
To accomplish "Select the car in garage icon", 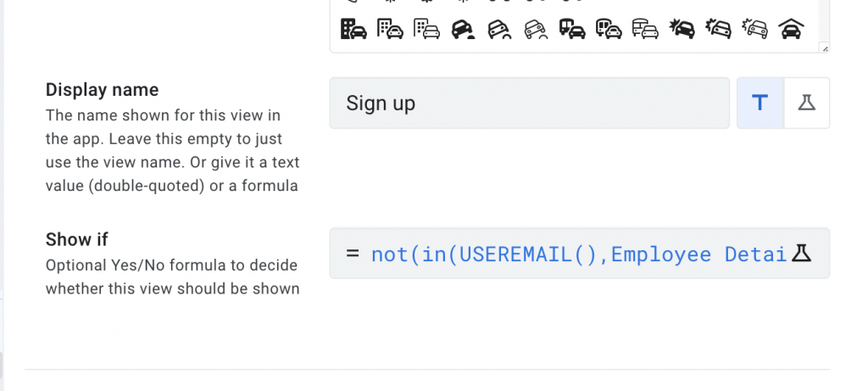I will click(791, 29).
